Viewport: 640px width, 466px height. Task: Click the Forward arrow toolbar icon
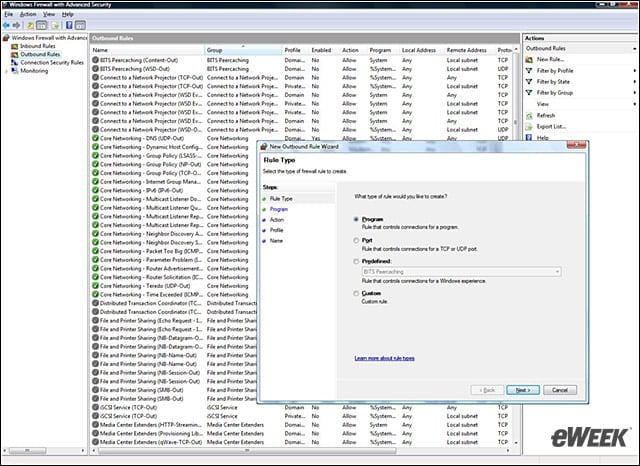click(16, 25)
